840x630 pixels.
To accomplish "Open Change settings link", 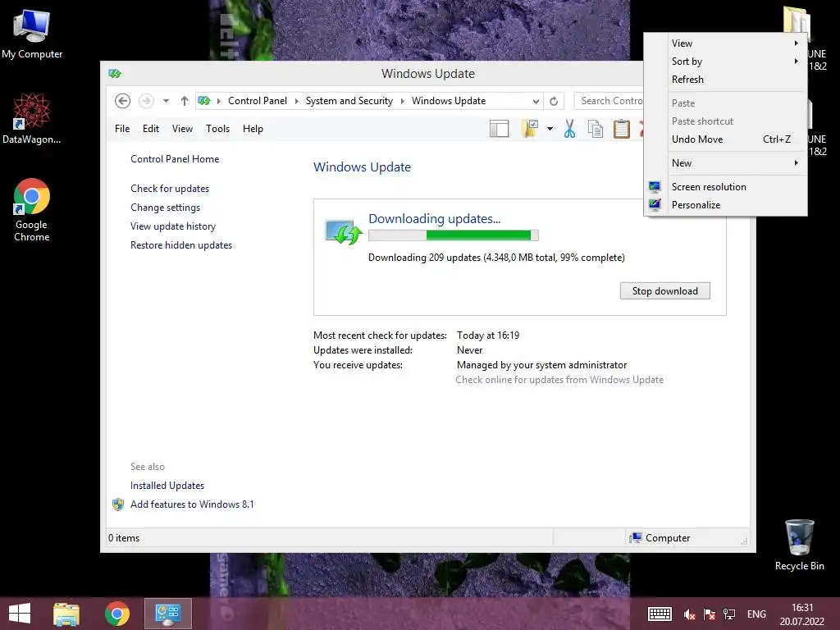I will tap(165, 208).
